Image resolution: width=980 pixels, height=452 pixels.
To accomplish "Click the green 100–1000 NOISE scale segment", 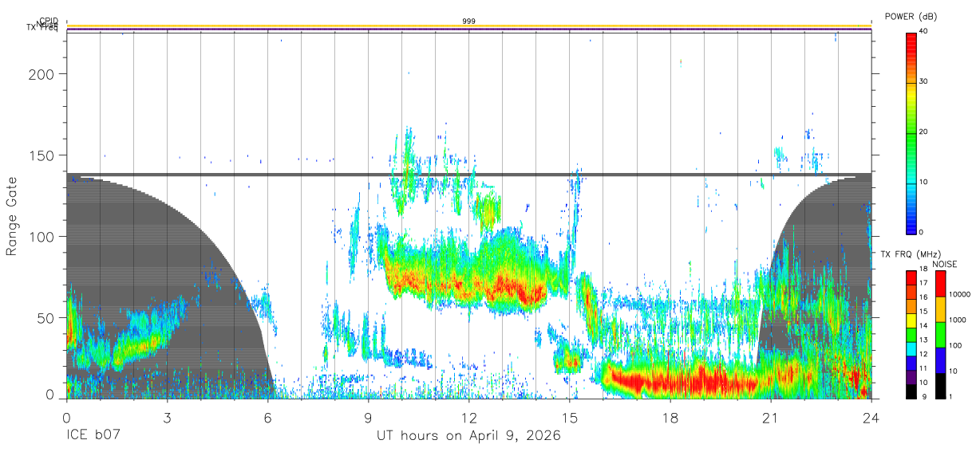I will click(942, 335).
